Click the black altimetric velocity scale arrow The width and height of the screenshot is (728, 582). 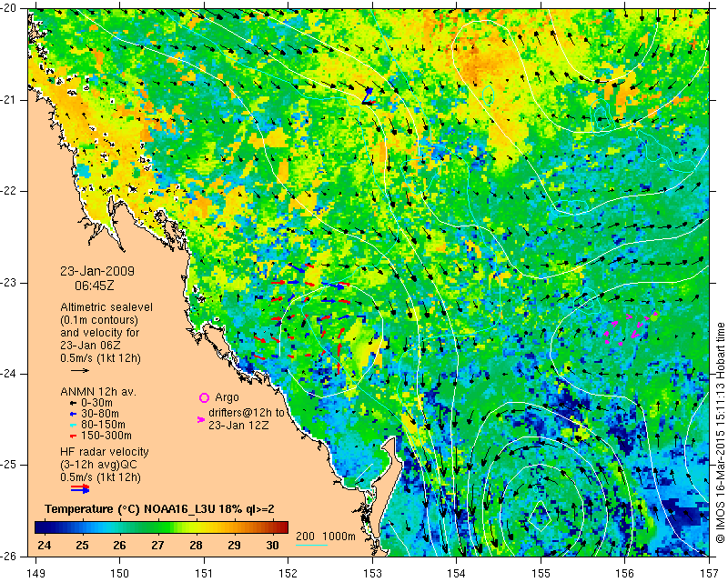80,370
